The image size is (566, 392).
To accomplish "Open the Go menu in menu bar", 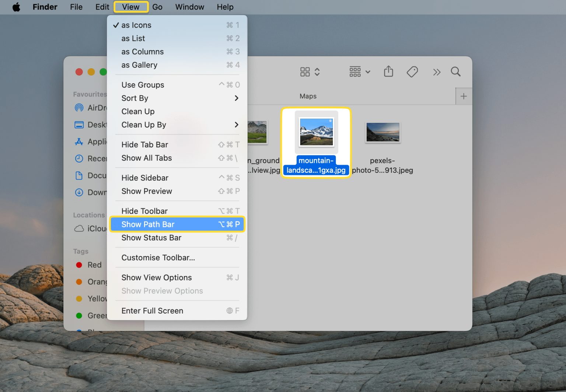I will pos(157,7).
